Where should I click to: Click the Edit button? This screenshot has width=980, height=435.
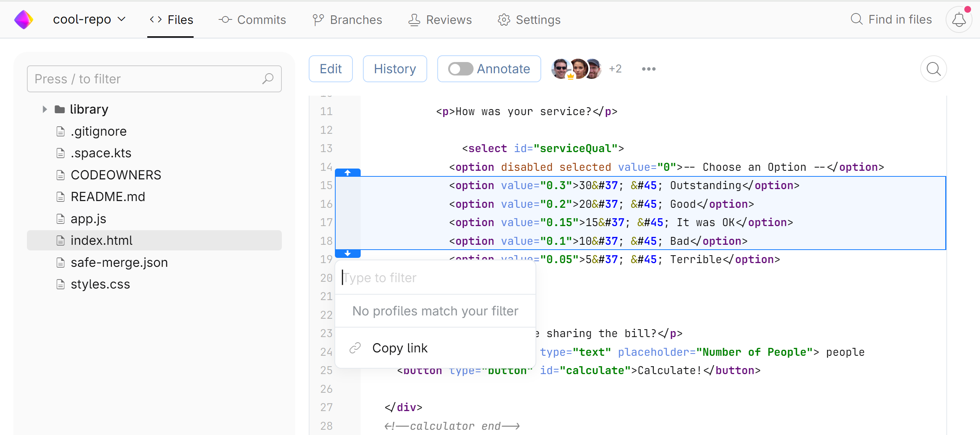click(x=330, y=69)
